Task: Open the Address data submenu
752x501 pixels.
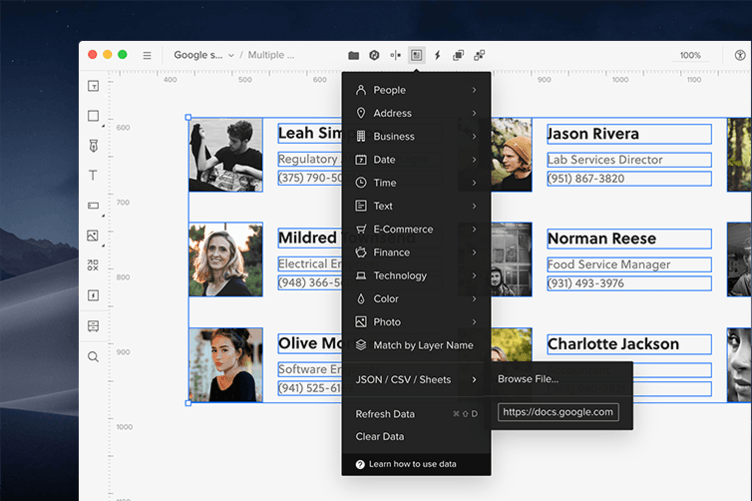Action: (416, 113)
